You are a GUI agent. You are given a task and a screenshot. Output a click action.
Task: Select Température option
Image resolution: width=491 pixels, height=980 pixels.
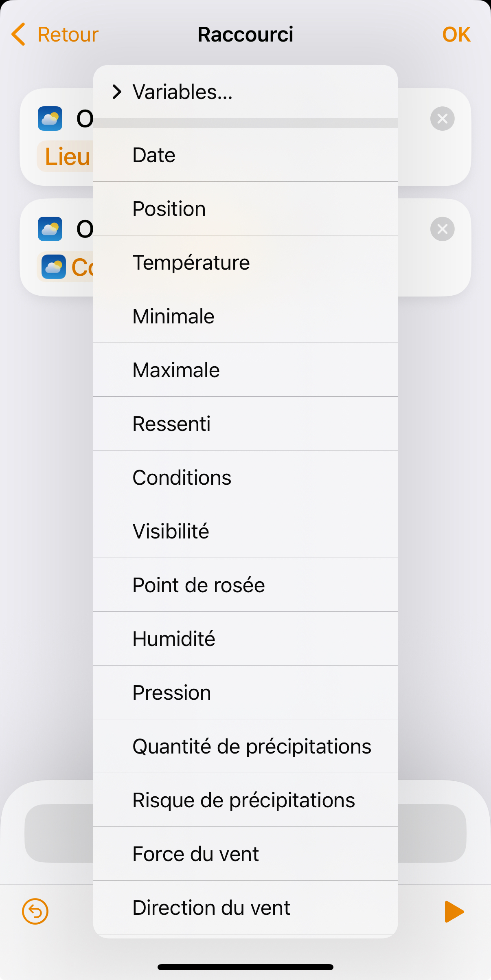[245, 262]
